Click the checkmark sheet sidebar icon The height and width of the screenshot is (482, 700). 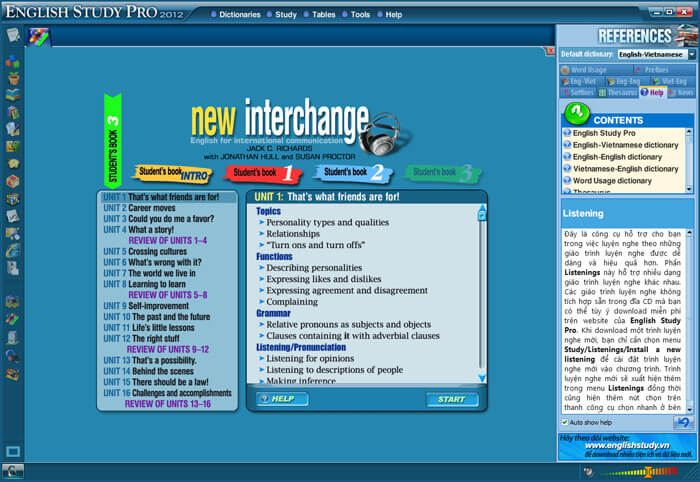[12, 216]
